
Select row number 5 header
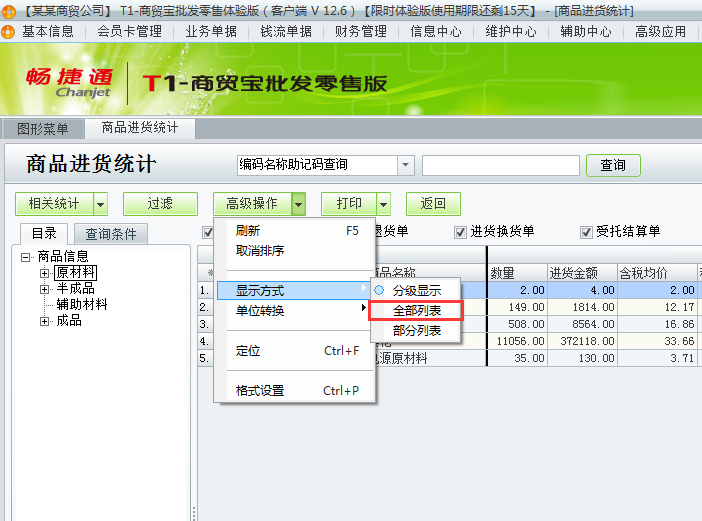coord(205,358)
